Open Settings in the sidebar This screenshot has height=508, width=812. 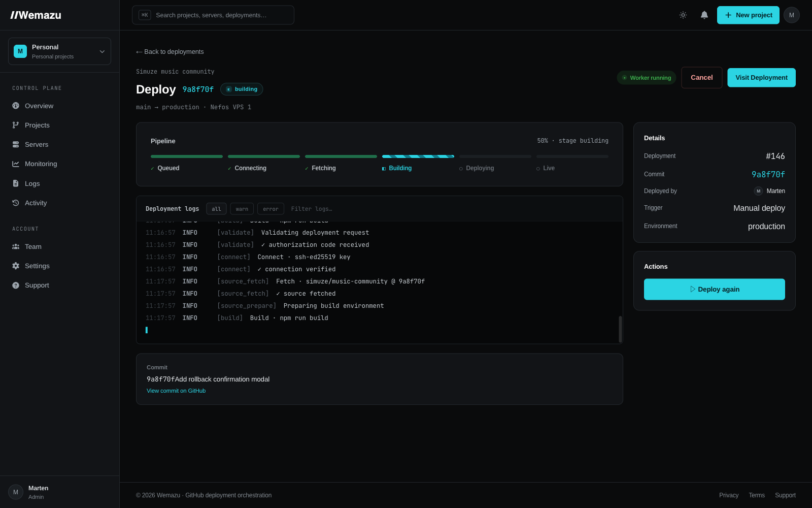click(60, 266)
